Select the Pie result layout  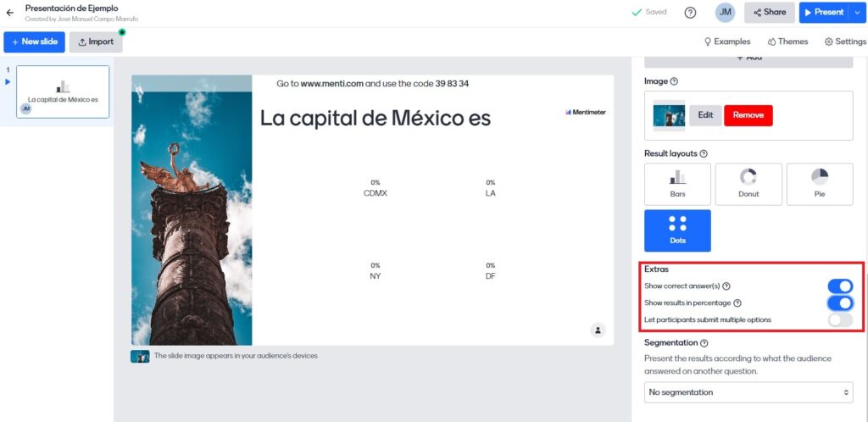pyautogui.click(x=820, y=184)
